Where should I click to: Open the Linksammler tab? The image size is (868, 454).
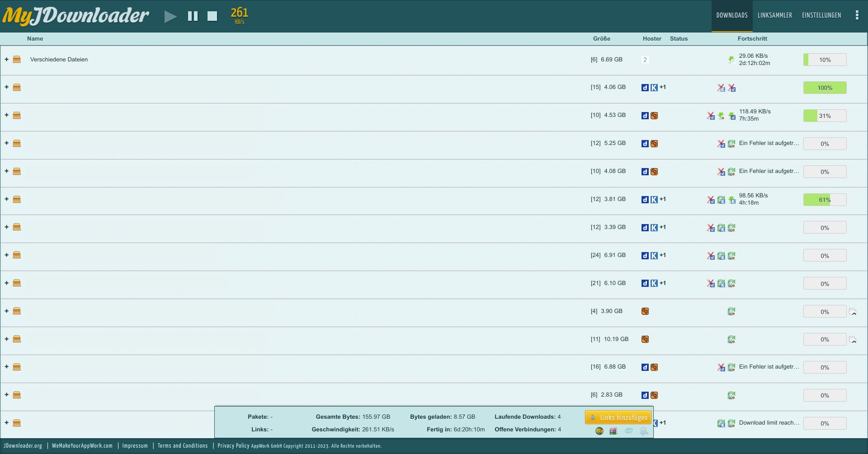tap(775, 15)
